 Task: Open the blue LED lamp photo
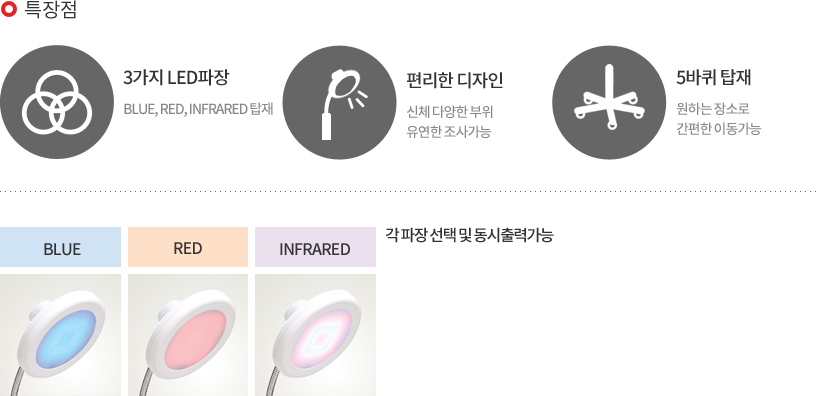click(60, 335)
